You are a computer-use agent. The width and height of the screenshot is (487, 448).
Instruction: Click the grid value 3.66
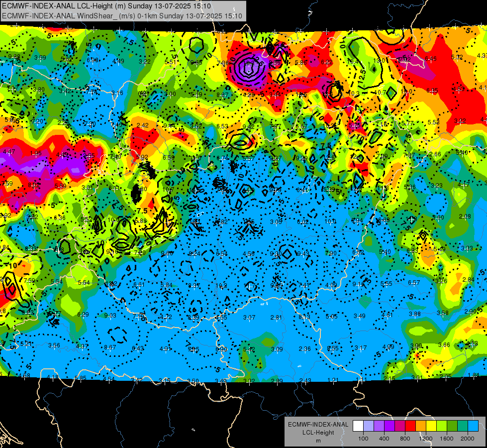pos(444,344)
